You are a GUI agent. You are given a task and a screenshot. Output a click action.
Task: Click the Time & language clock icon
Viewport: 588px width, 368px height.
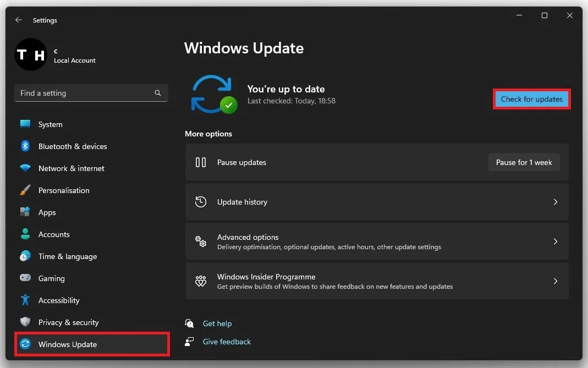coord(25,256)
